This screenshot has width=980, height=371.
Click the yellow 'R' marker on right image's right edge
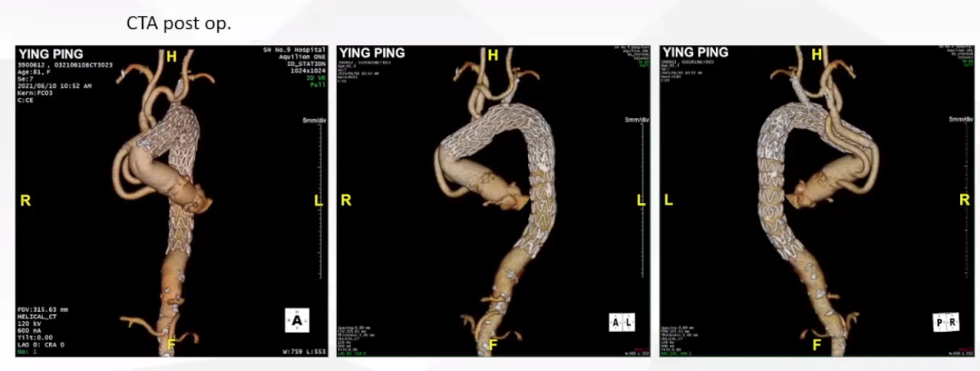965,200
